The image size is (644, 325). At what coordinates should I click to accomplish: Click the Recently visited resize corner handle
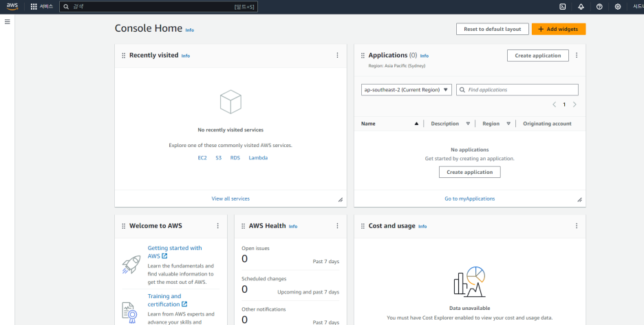341,200
